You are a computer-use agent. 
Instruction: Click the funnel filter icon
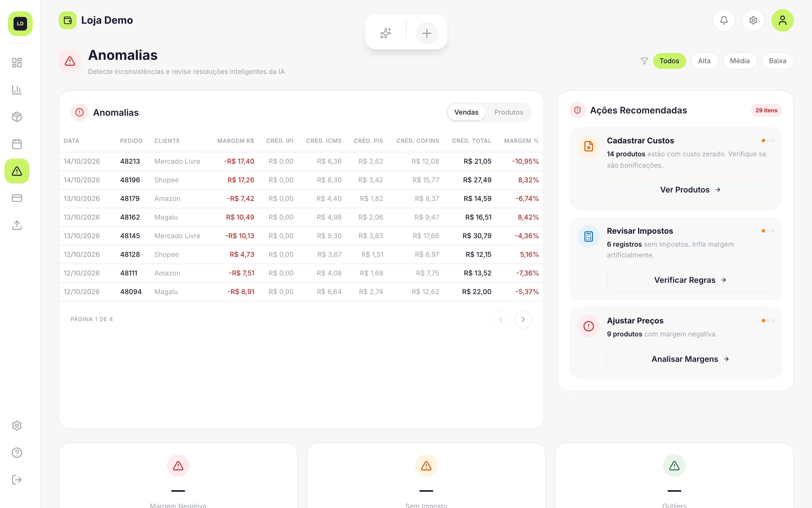(x=644, y=61)
